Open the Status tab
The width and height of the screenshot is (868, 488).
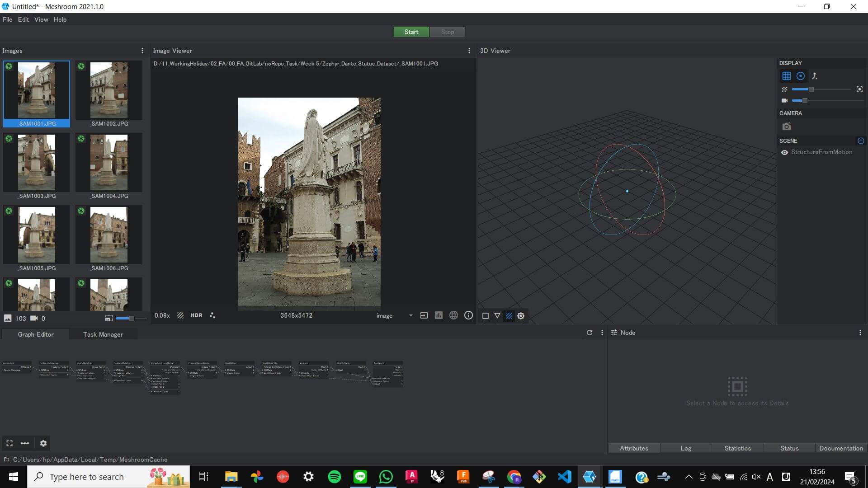coord(789,448)
